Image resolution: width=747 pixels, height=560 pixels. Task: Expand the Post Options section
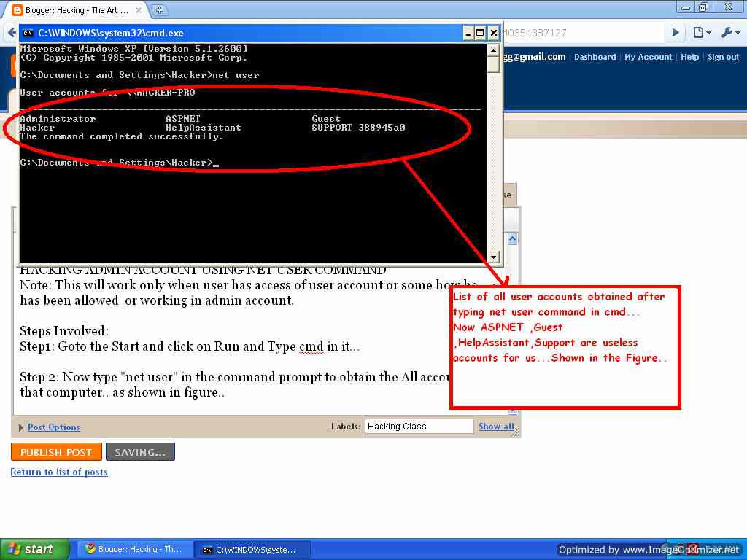[x=53, y=427]
